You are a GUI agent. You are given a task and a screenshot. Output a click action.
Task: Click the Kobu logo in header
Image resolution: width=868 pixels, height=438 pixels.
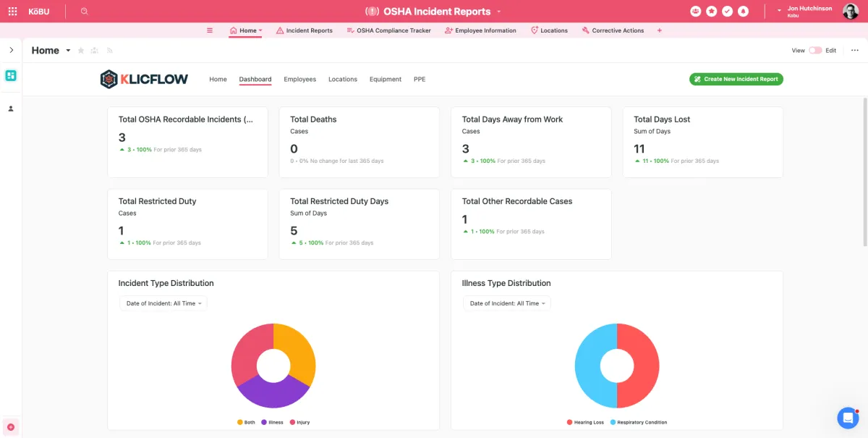39,12
